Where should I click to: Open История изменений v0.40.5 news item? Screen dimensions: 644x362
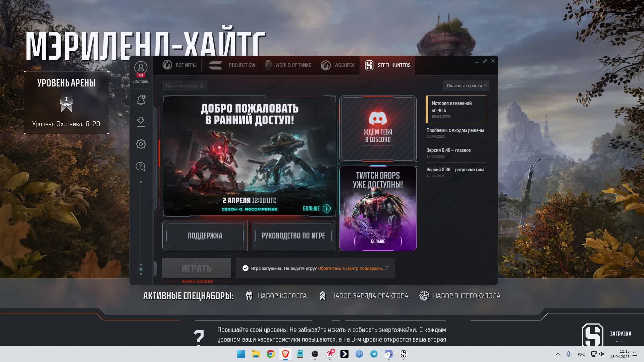pos(455,109)
